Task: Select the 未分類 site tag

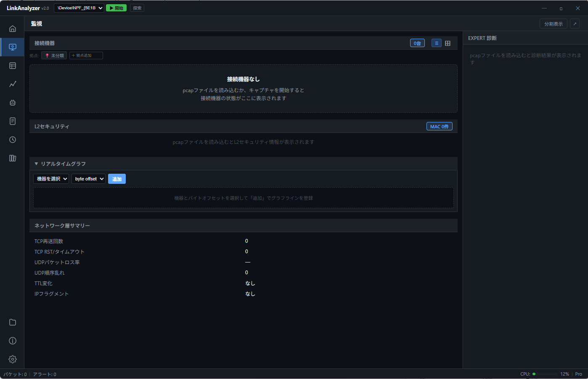Action: click(x=54, y=56)
